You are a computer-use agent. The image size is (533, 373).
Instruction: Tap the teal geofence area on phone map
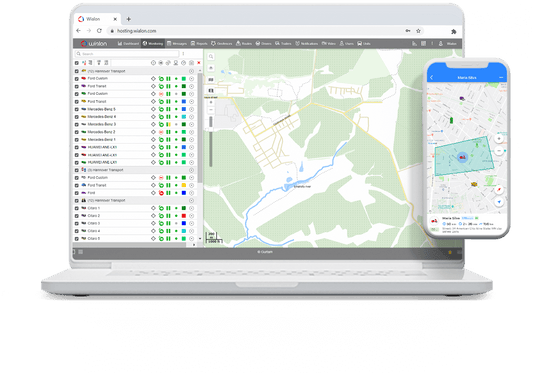pos(464,156)
